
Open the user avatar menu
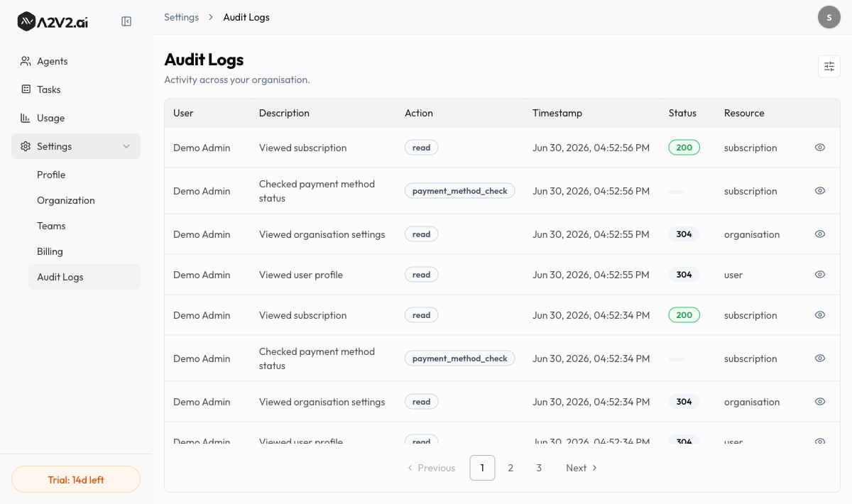click(x=829, y=17)
